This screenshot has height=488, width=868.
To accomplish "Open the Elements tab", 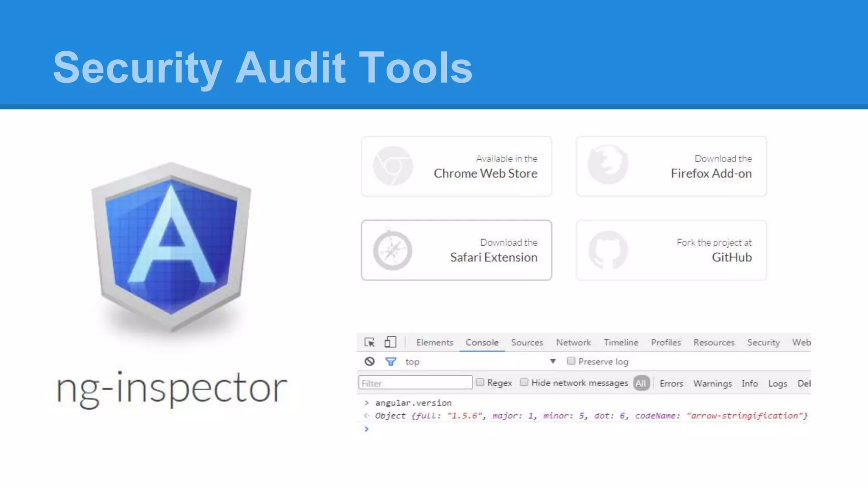I will [434, 342].
